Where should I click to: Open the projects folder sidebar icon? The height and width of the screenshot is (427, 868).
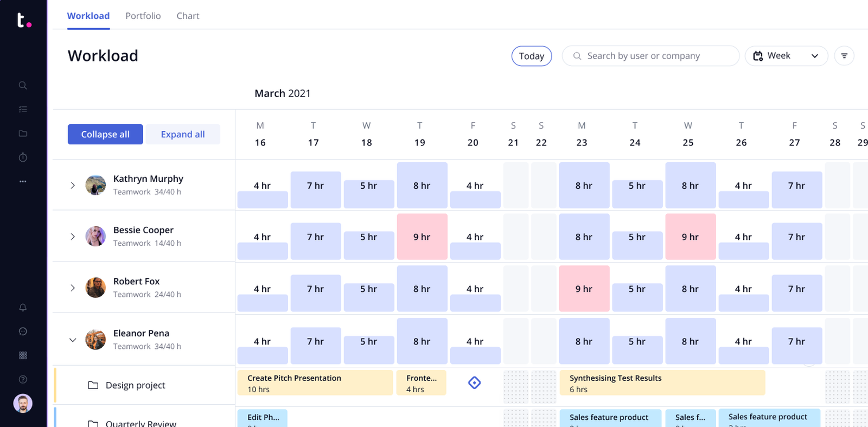pos(23,133)
